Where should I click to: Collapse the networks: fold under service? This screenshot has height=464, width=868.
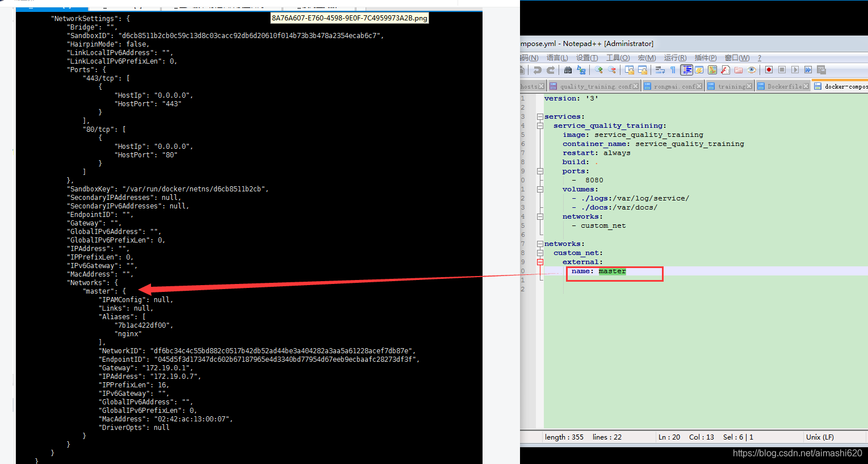[x=540, y=216]
